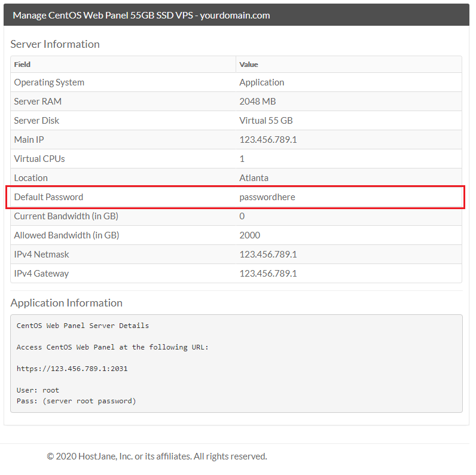Click the Location value Atlanta
Image resolution: width=476 pixels, height=475 pixels.
(254, 177)
